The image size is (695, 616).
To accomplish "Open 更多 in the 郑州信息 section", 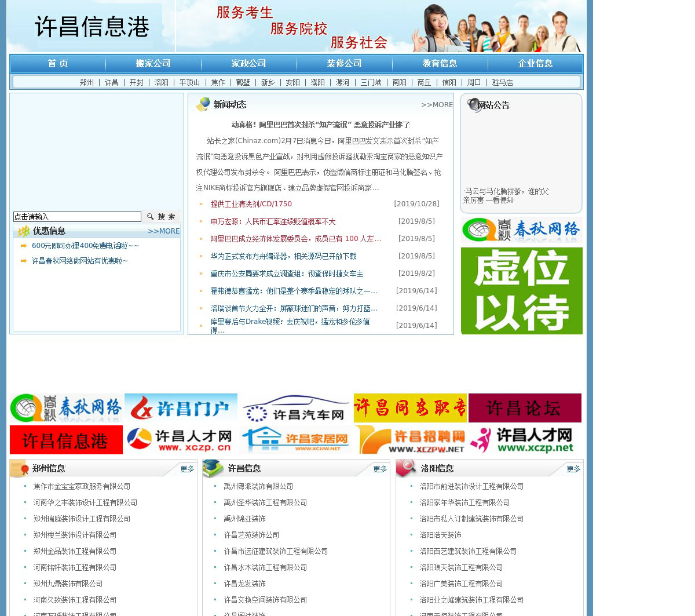I will pos(187,469).
